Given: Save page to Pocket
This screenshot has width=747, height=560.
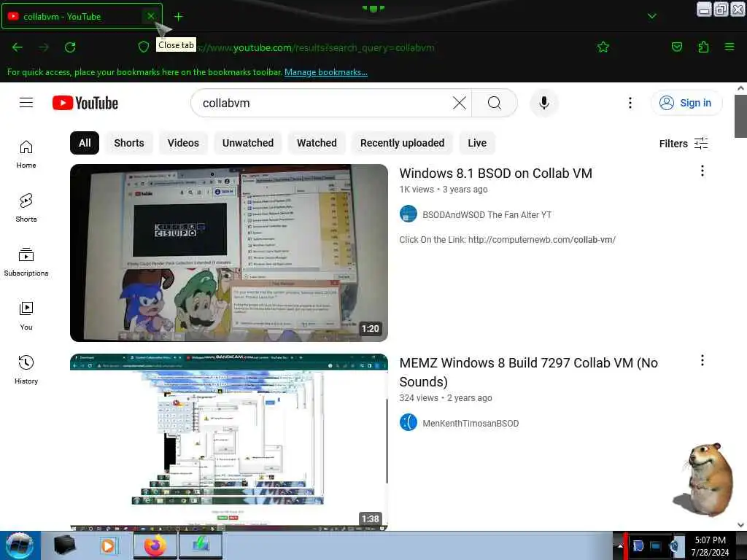Looking at the screenshot, I should click(676, 47).
